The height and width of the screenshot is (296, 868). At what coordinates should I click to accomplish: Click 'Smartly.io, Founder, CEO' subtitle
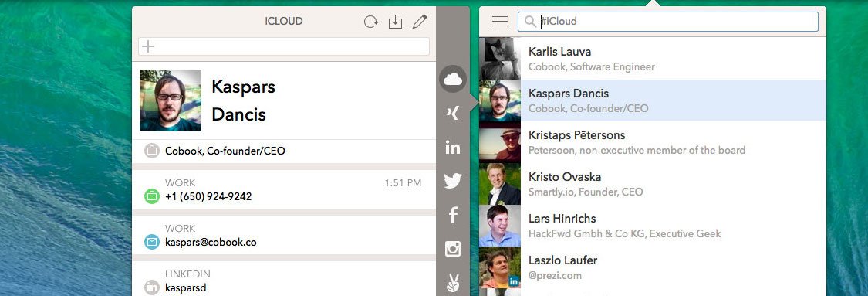click(586, 192)
